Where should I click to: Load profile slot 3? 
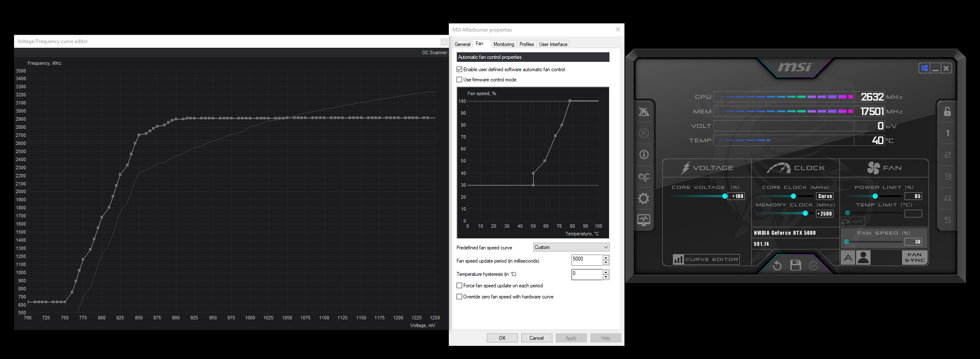[x=947, y=177]
